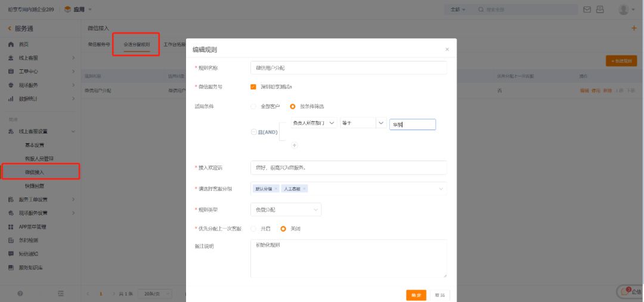Image resolution: width=644 pixels, height=302 pixels.
Task: Click the orange plus icon at top right
Action: pyautogui.click(x=633, y=28)
